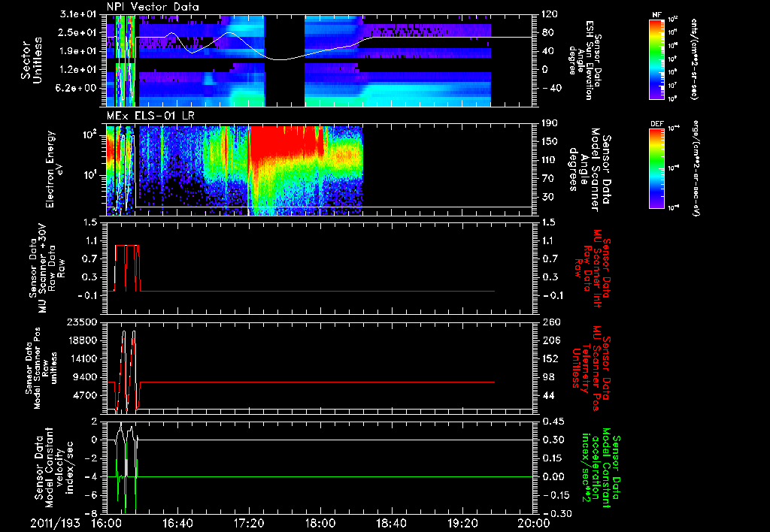
Task: Click the '120' sun elevation tick label
Action: coord(549,14)
